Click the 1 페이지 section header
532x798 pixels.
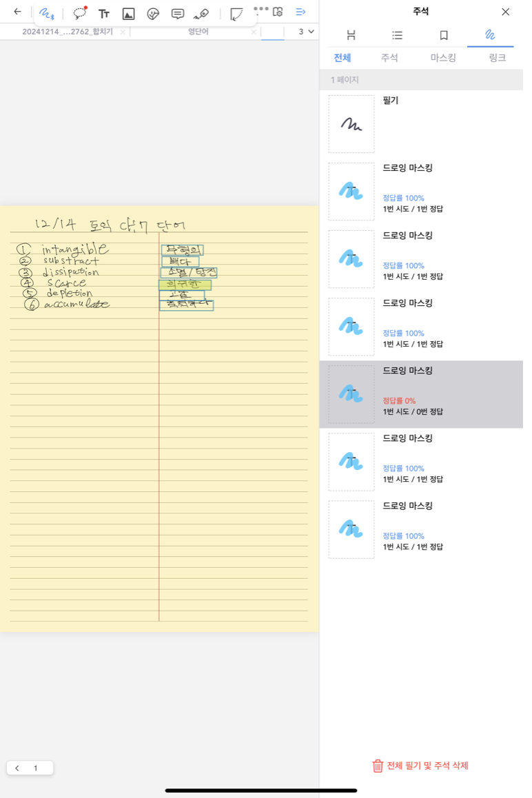[x=421, y=80]
